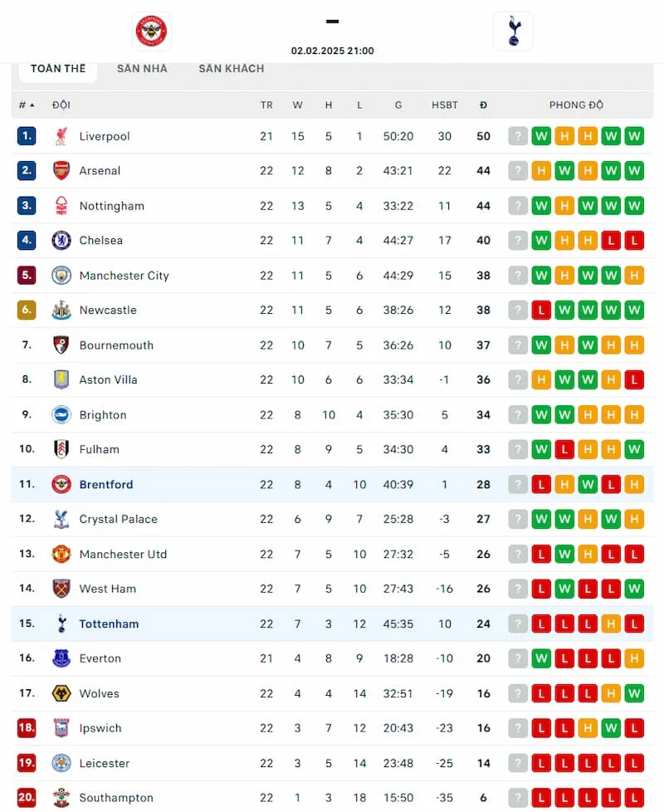The width and height of the screenshot is (664, 812).
Task: Sort standings by the HSBT column
Action: pos(444,105)
